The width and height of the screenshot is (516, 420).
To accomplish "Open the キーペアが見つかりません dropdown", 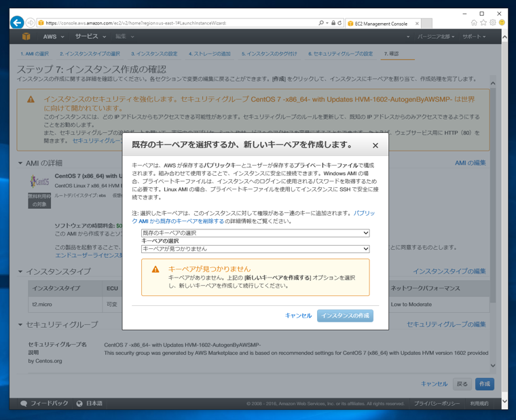I will pyautogui.click(x=255, y=249).
